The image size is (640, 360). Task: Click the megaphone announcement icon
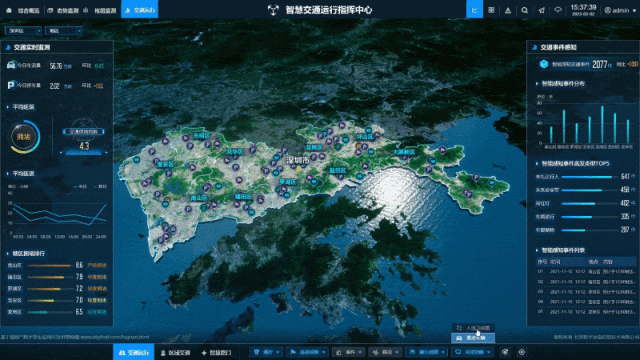(541, 10)
